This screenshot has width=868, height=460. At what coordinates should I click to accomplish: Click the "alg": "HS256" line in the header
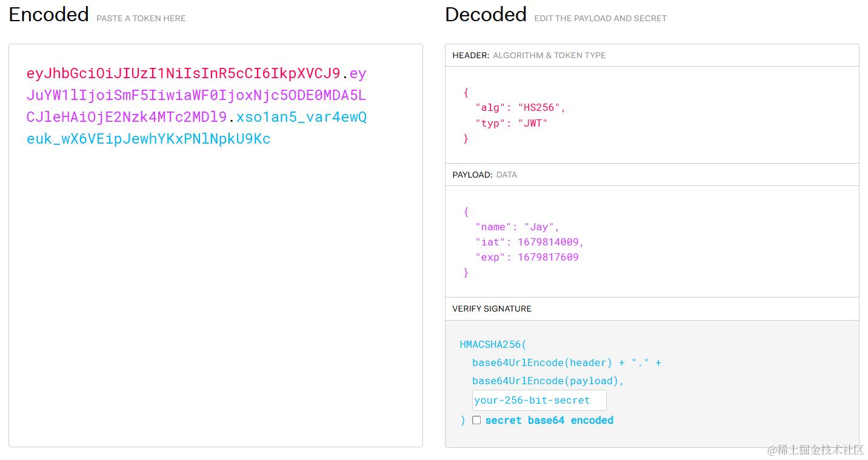tap(520, 107)
